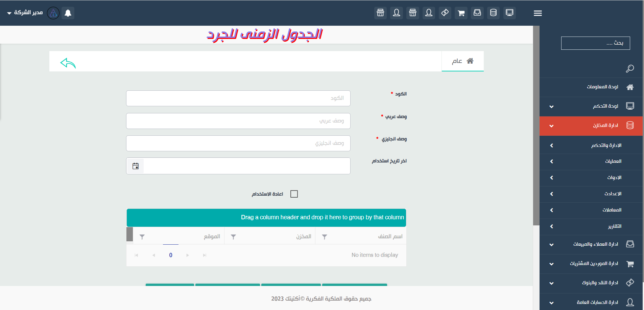Viewport: 644px width, 310px height.
Task: Click inbox icon beside ادارة العملاء والمبيعات
Action: (630, 244)
